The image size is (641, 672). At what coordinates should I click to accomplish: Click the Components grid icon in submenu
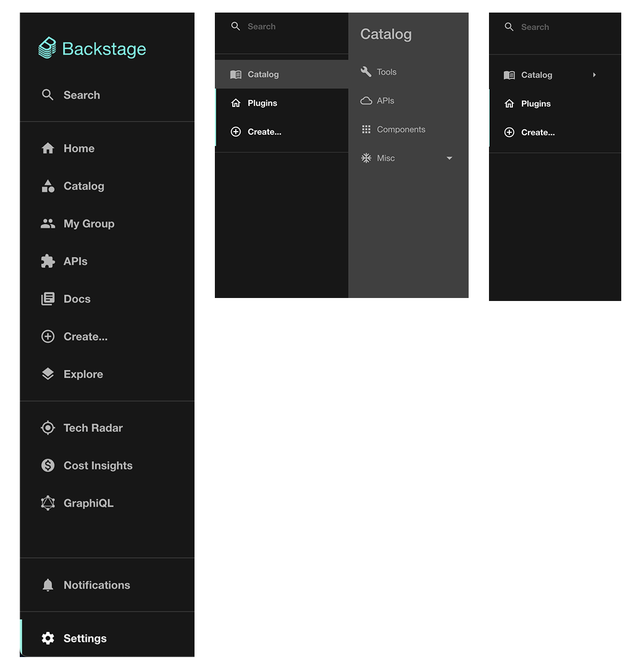[366, 129]
